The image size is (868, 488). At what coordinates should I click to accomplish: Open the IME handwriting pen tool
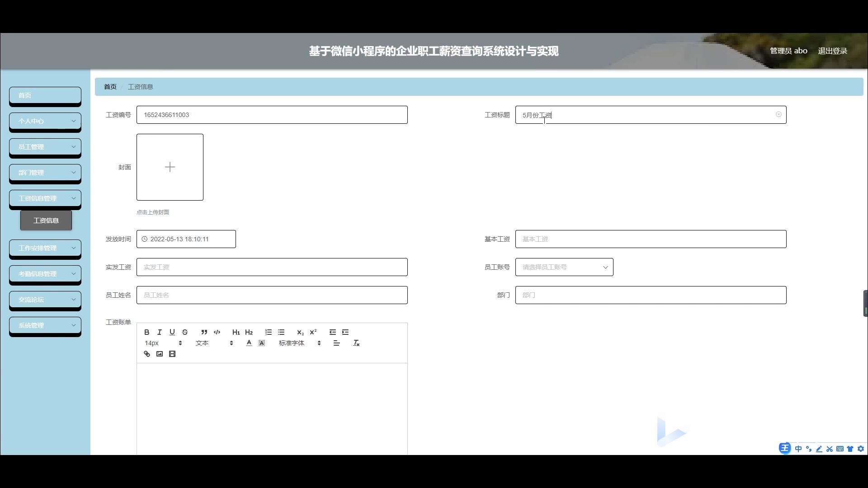[819, 449]
